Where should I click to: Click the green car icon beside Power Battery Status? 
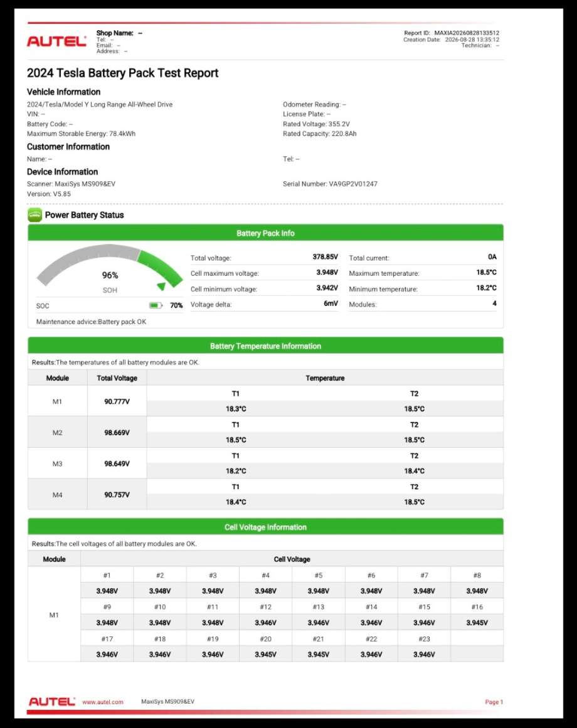tap(35, 215)
